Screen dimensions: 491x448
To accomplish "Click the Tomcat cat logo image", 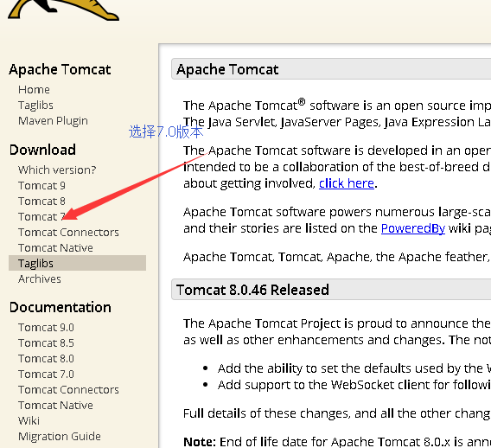I will coord(63,10).
